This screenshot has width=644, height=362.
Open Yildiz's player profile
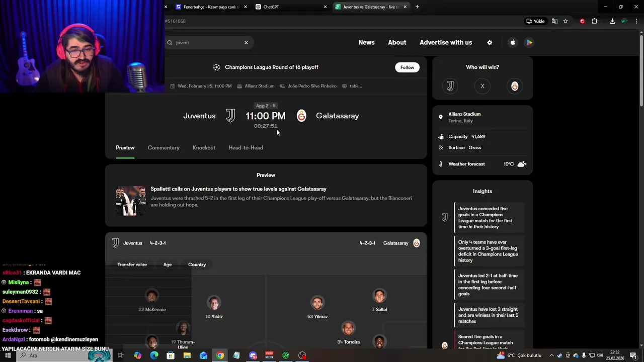click(214, 307)
